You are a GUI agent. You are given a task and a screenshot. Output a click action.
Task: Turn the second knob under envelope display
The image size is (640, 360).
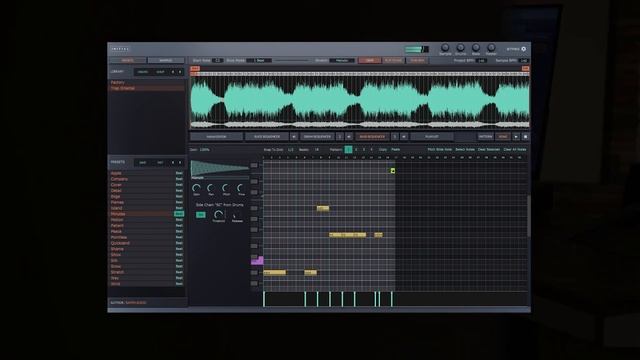[x=211, y=188]
